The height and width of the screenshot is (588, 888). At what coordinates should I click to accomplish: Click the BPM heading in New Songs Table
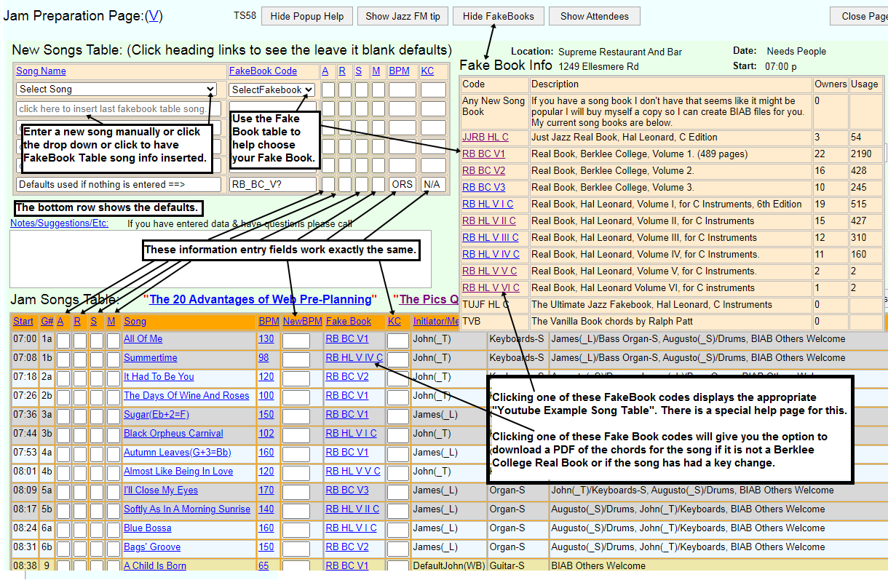click(x=399, y=71)
